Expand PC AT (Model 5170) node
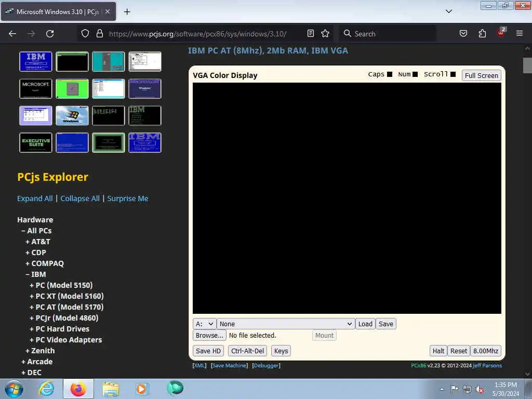The image size is (532, 399). [66, 307]
